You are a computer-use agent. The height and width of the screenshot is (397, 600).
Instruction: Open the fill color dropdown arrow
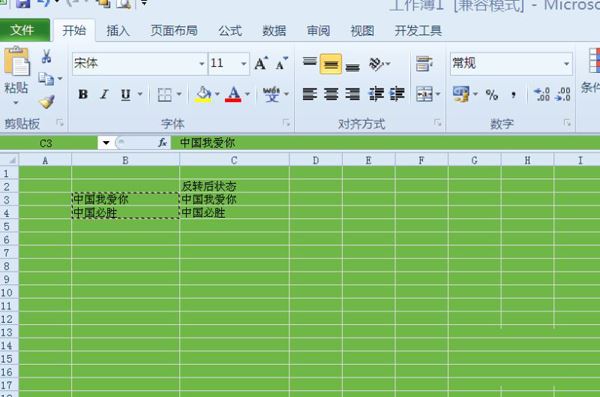(x=217, y=94)
